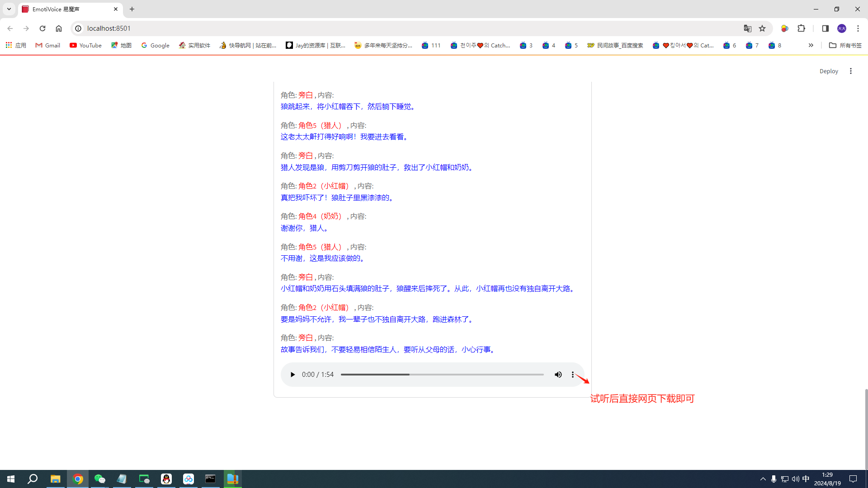This screenshot has width=868, height=488.
Task: Open the Extensions puzzle icon
Action: tap(802, 28)
